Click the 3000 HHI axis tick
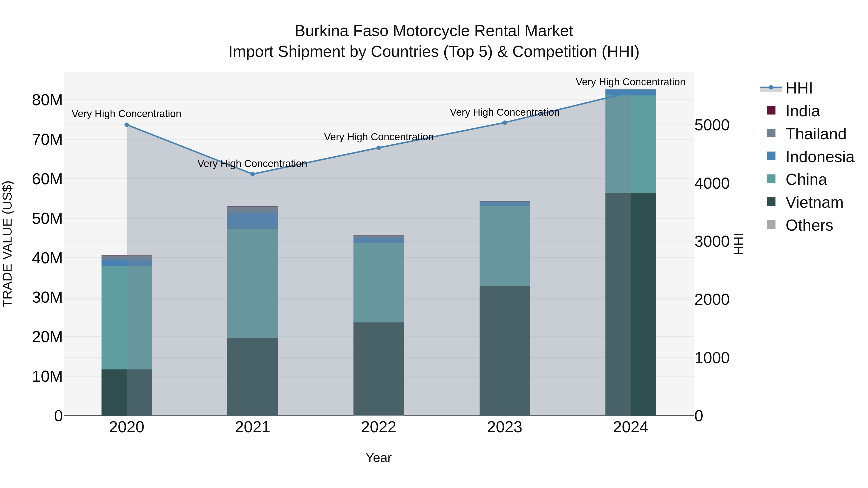 (x=712, y=241)
